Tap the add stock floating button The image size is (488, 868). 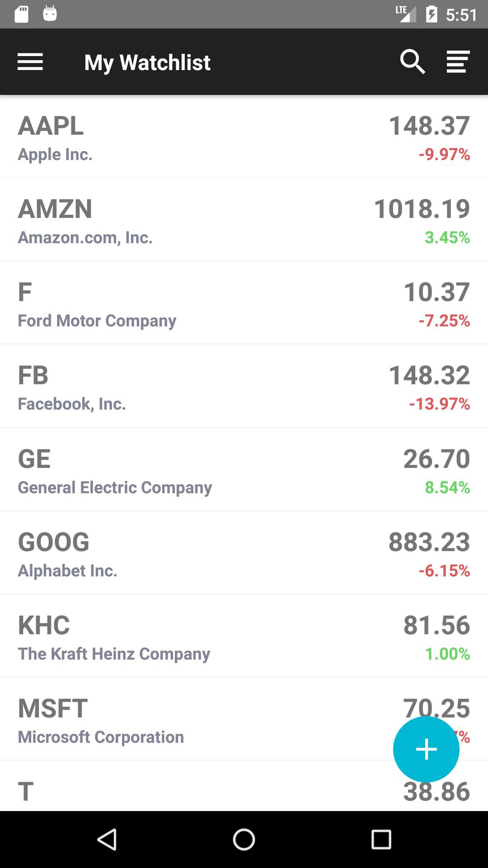426,749
